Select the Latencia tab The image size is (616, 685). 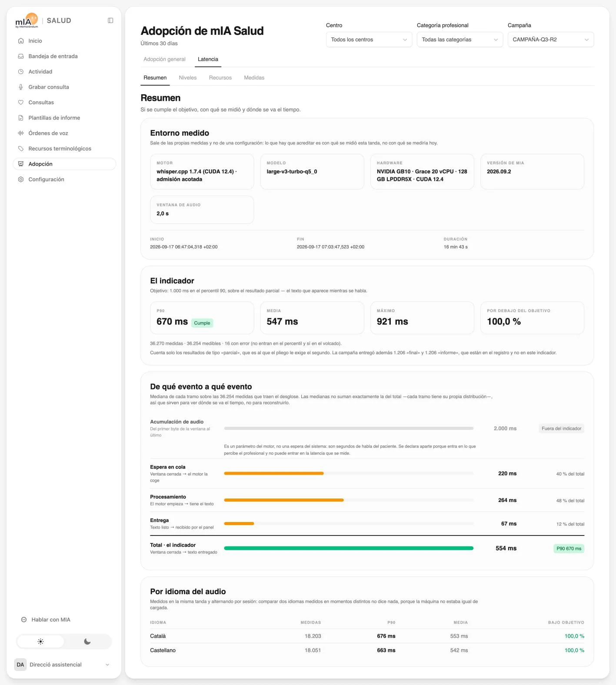coord(208,60)
